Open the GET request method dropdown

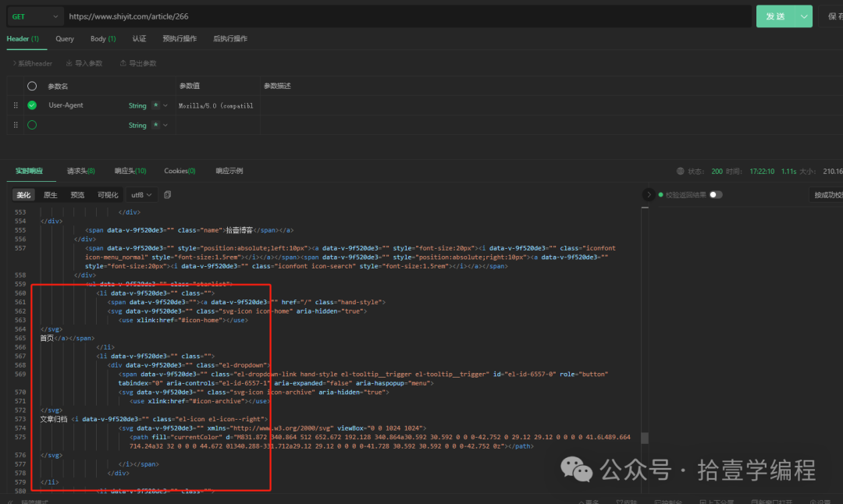coord(35,16)
